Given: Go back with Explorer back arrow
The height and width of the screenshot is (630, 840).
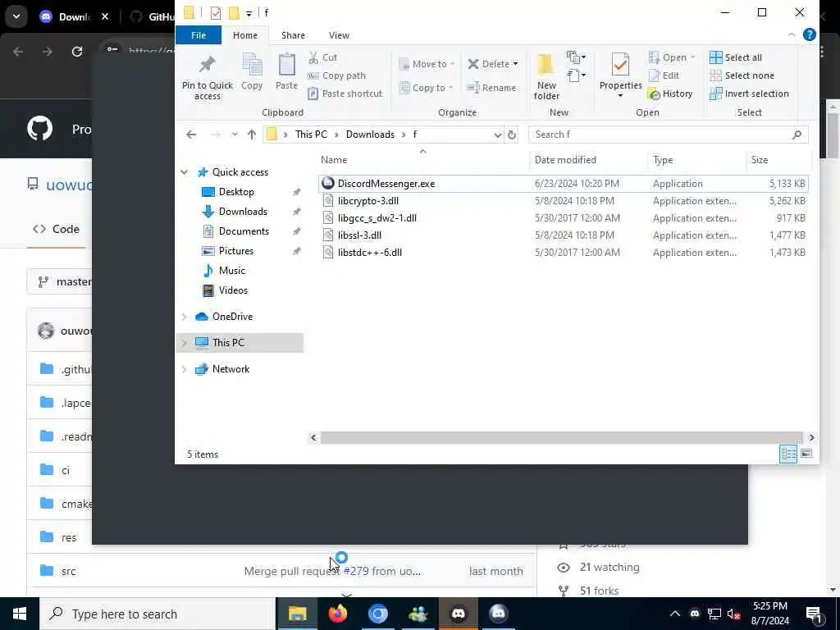Looking at the screenshot, I should [x=191, y=135].
